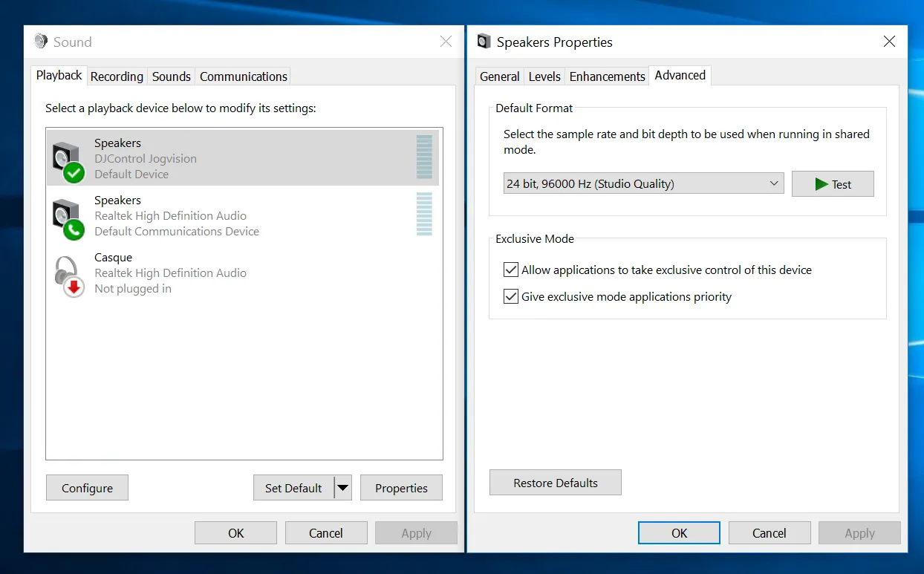The height and width of the screenshot is (574, 924).
Task: Toggle Allow applications to take exclusive control
Action: pos(511,270)
